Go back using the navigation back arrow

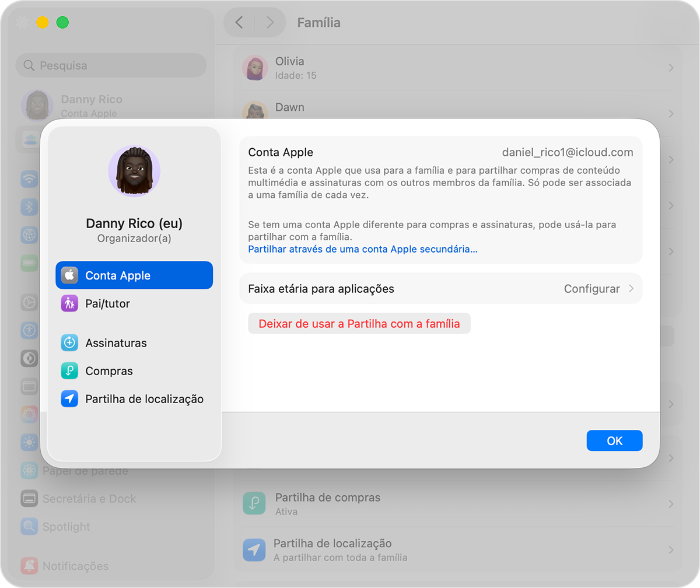239,22
